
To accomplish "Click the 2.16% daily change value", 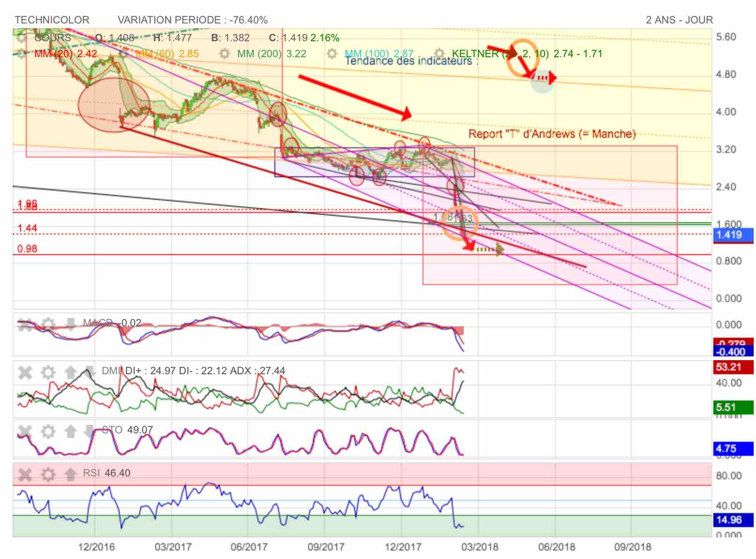I will [325, 38].
